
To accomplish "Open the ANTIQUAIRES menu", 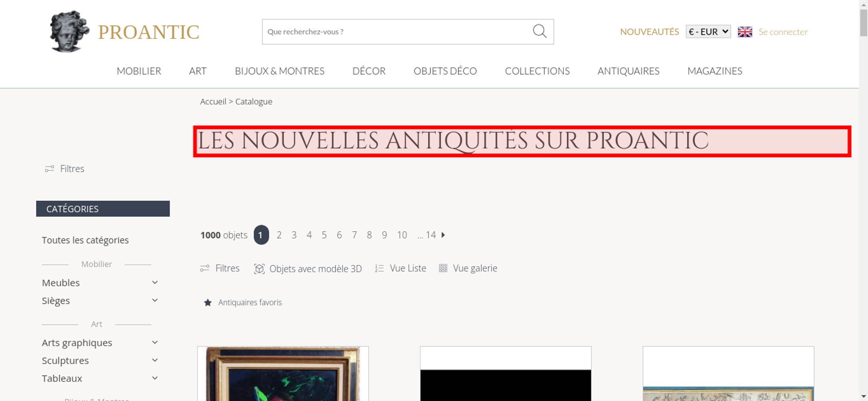I will point(628,71).
